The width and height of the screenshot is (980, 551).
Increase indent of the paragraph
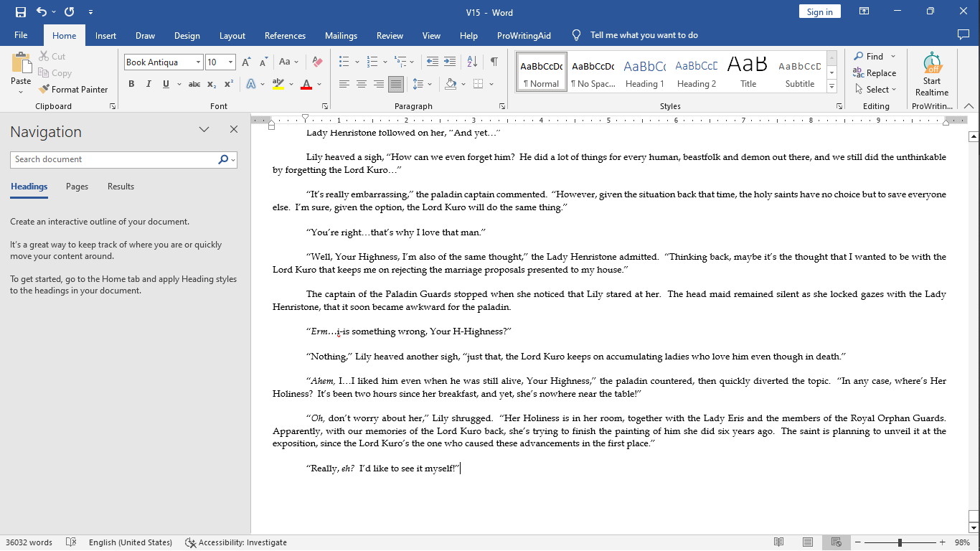(x=450, y=62)
